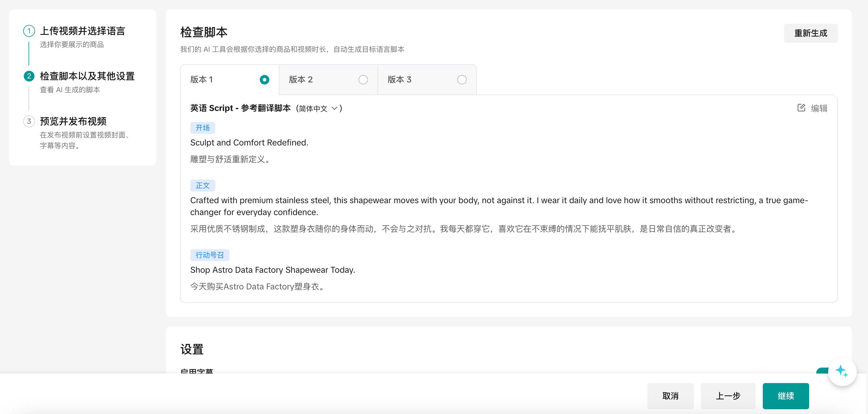
Task: Click the 取消 button
Action: pos(670,396)
